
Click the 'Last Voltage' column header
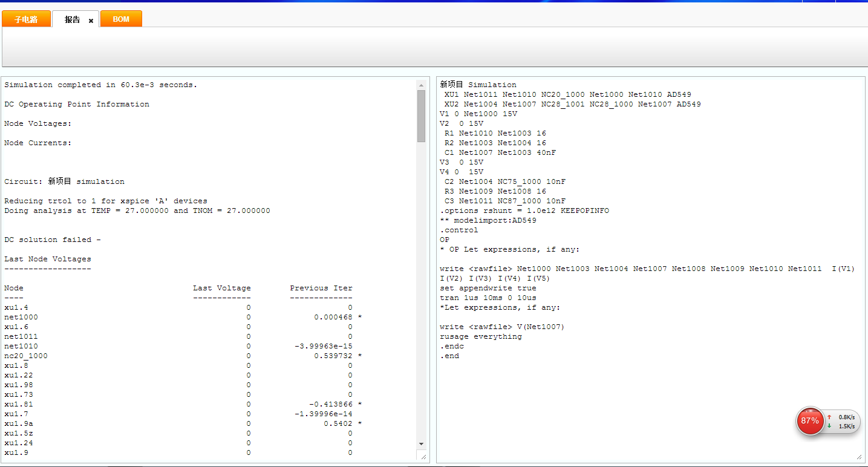(x=222, y=288)
